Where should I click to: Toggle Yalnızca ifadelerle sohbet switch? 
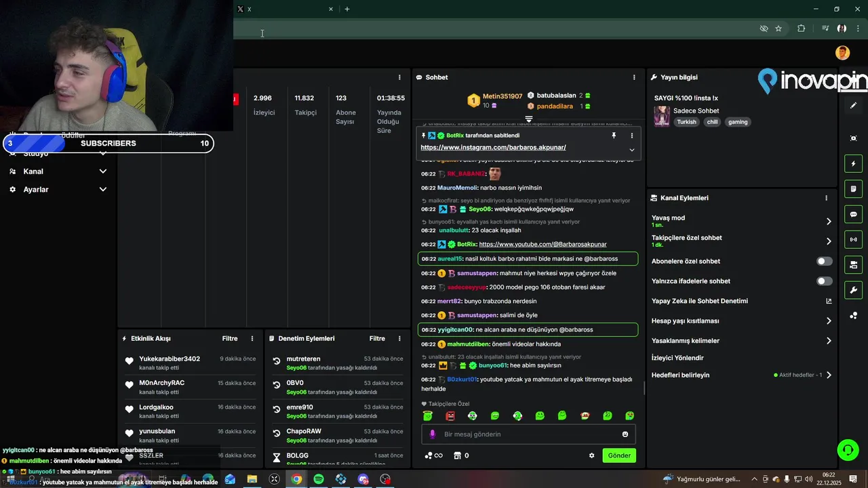[x=825, y=281]
